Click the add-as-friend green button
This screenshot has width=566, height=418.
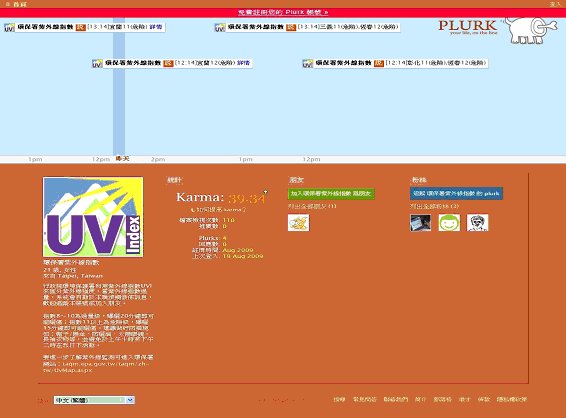click(x=331, y=194)
